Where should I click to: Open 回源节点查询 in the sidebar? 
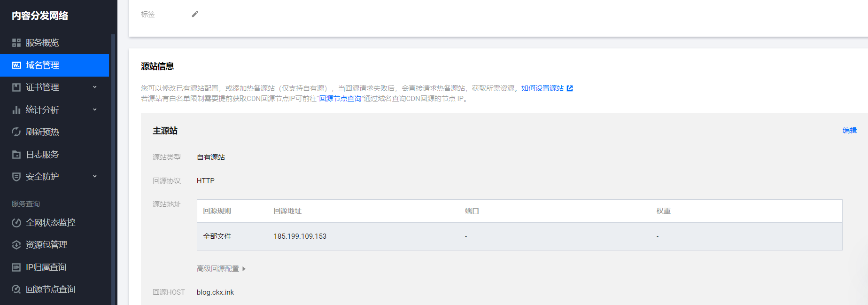[50, 289]
